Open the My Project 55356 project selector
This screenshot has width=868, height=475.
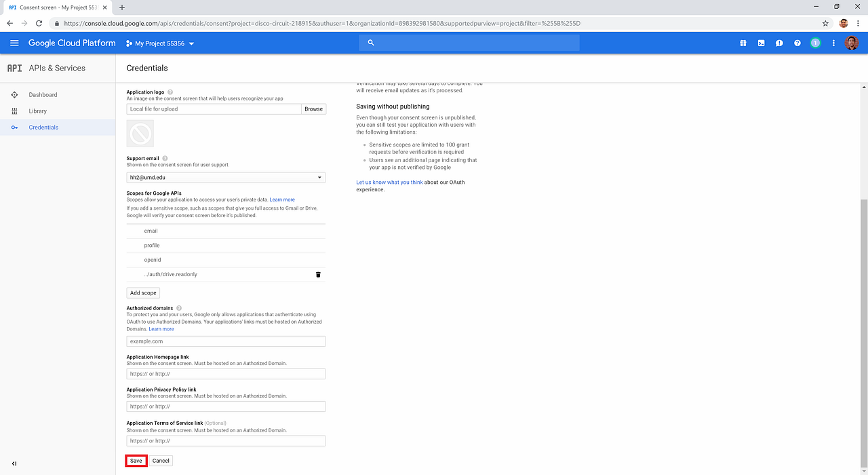coord(160,43)
